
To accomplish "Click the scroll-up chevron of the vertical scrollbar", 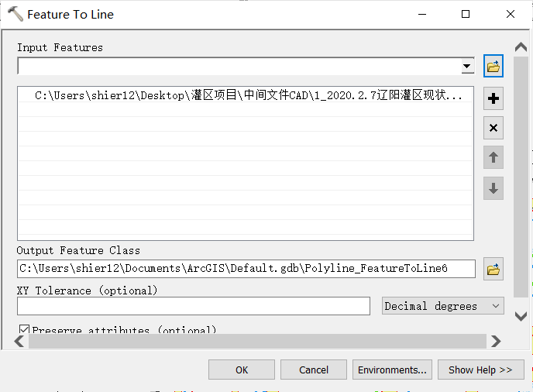I will pyautogui.click(x=521, y=47).
